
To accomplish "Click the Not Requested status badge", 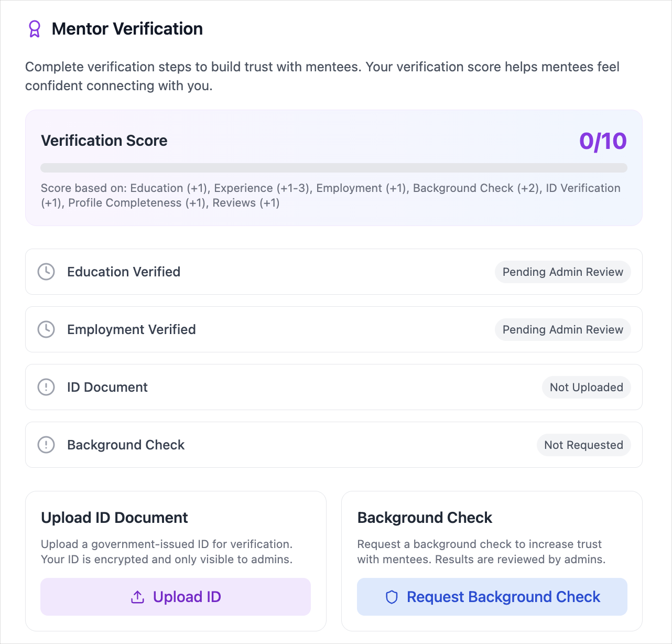I will click(x=584, y=445).
